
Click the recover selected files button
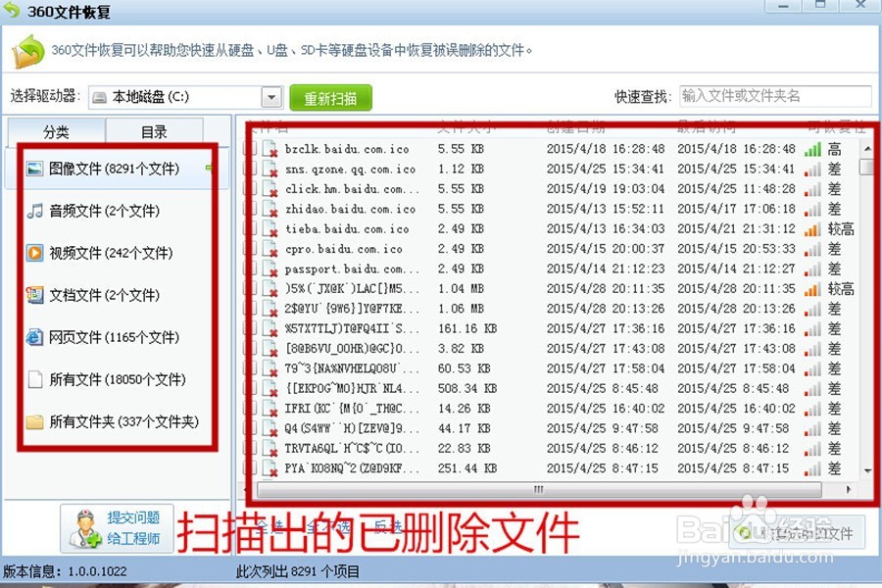[796, 532]
